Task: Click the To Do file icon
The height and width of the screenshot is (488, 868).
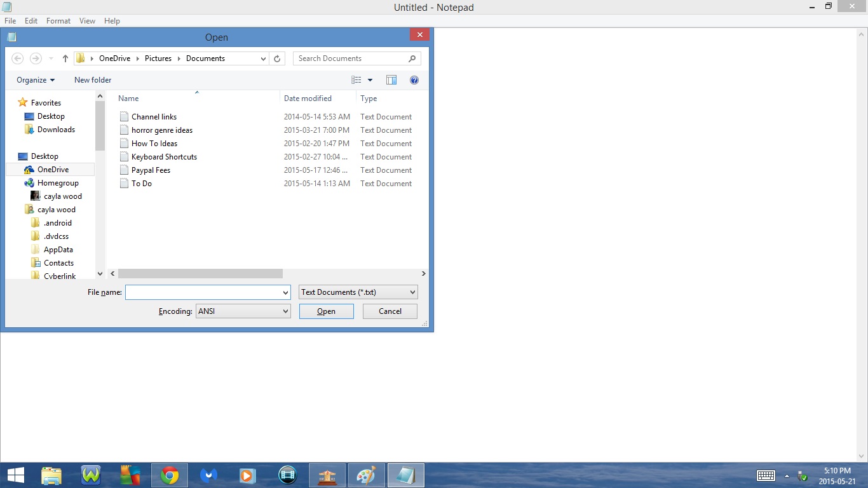Action: click(x=124, y=184)
